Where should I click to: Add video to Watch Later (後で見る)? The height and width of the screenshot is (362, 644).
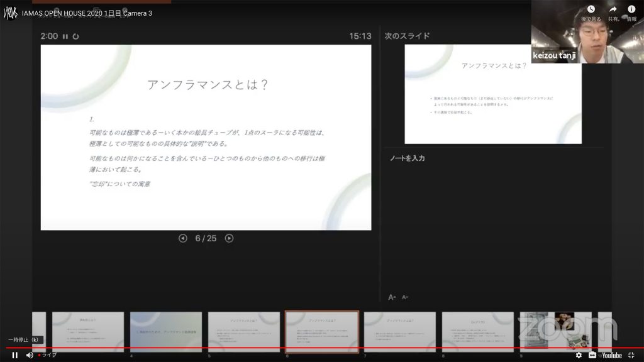click(591, 13)
